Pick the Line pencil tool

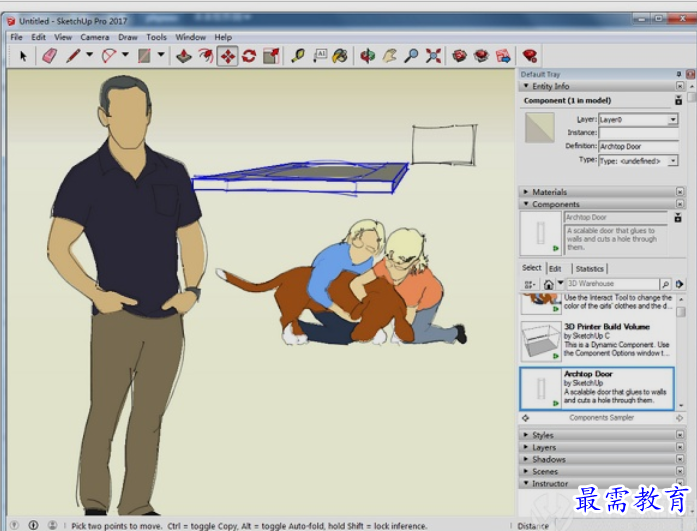(73, 56)
